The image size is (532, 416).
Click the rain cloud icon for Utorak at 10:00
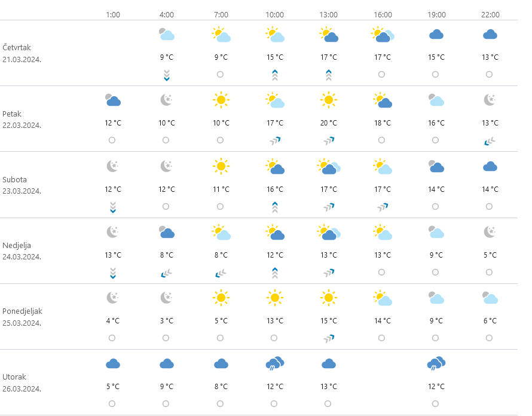[x=274, y=363]
